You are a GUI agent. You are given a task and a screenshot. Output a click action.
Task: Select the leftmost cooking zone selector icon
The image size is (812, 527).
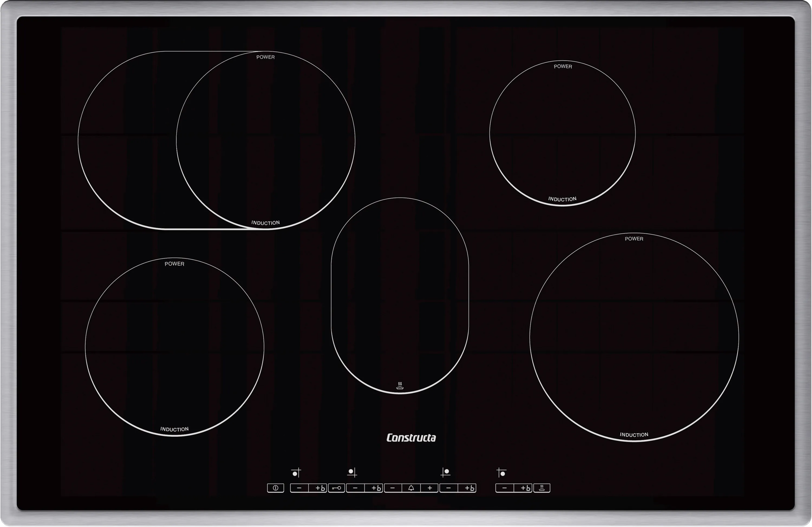click(296, 472)
